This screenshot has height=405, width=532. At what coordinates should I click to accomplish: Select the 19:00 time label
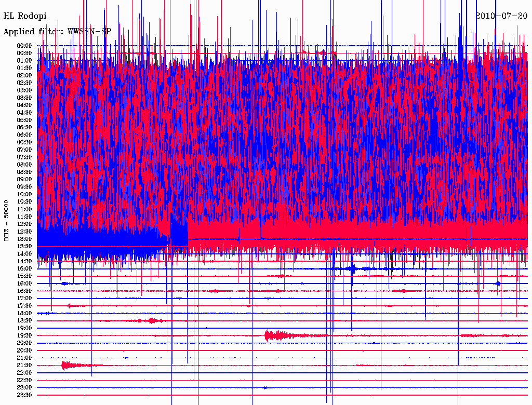point(24,328)
